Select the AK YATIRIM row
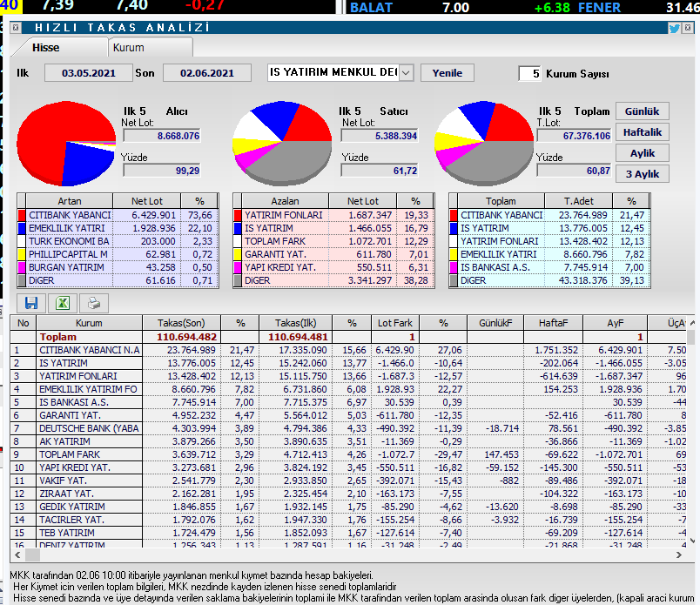Viewport: 700px width, 605px height. pos(348,441)
